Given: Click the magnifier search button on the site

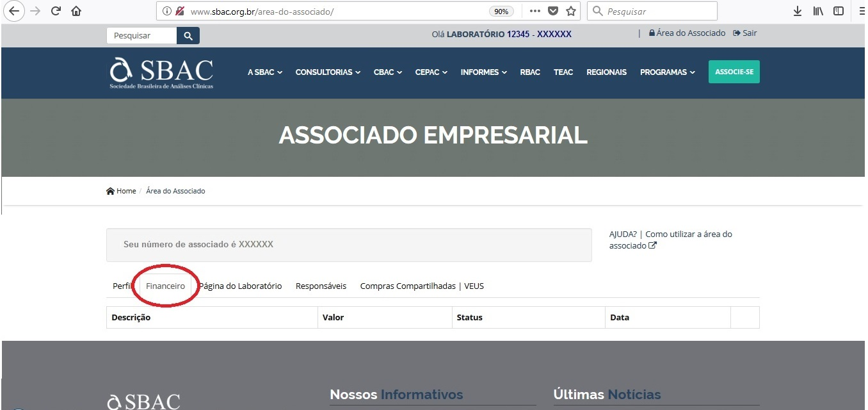Looking at the screenshot, I should pos(188,36).
